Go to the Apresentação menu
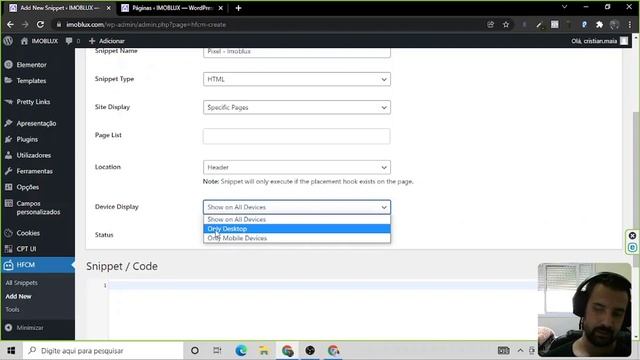 coord(36,123)
